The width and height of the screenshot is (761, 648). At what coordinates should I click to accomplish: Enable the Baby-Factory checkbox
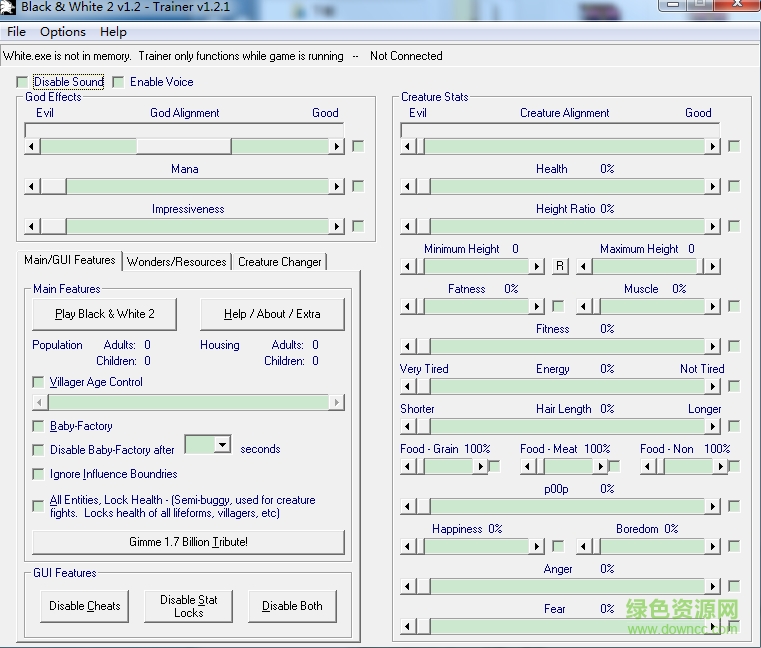(38, 426)
